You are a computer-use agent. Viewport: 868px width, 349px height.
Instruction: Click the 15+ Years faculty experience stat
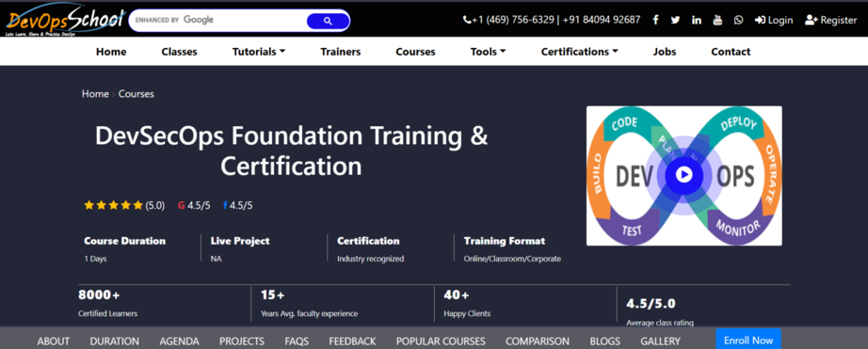click(x=309, y=303)
